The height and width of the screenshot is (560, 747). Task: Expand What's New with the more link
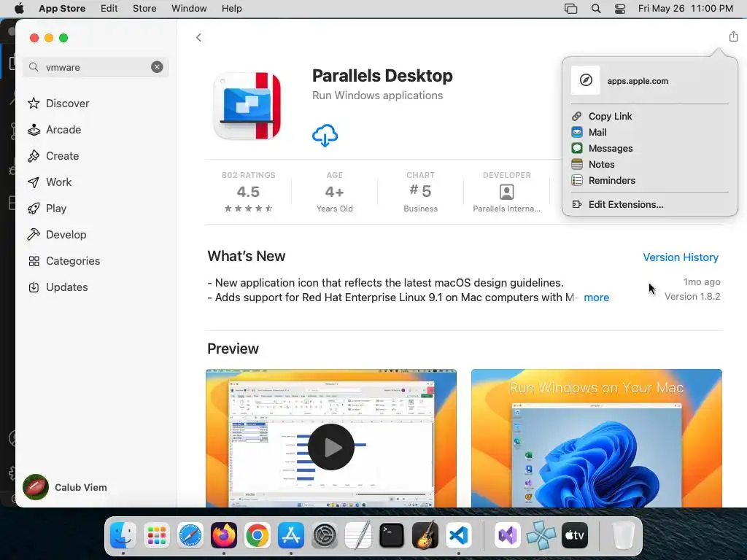click(597, 297)
